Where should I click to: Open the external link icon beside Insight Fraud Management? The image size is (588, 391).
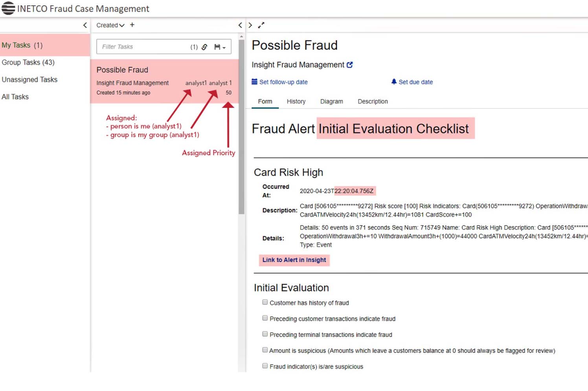point(350,64)
